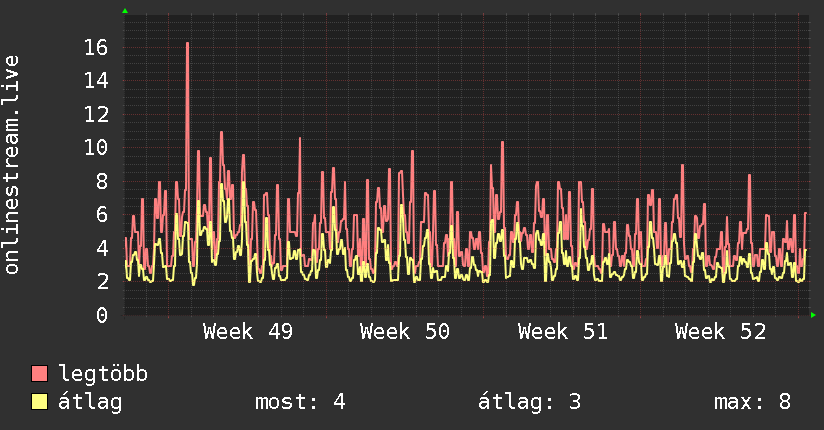The image size is (824, 430).
Task: Click the y-axis label 2
Action: 101,281
